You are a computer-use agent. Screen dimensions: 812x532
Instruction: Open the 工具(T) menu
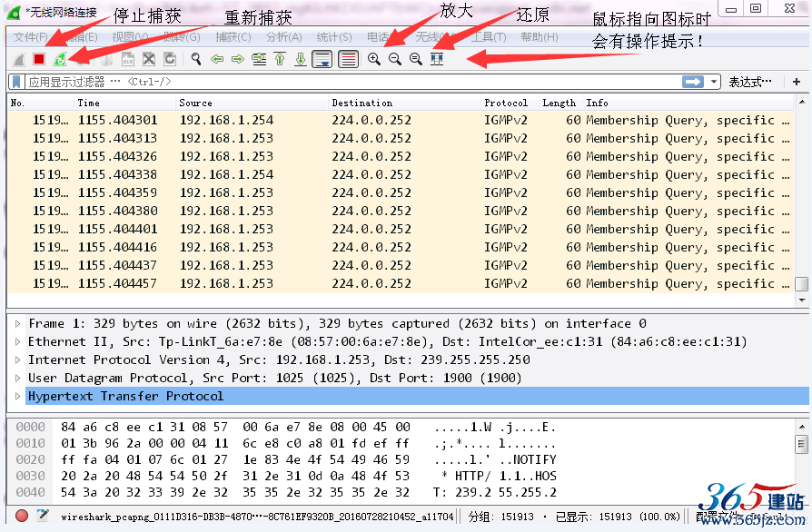(x=489, y=37)
